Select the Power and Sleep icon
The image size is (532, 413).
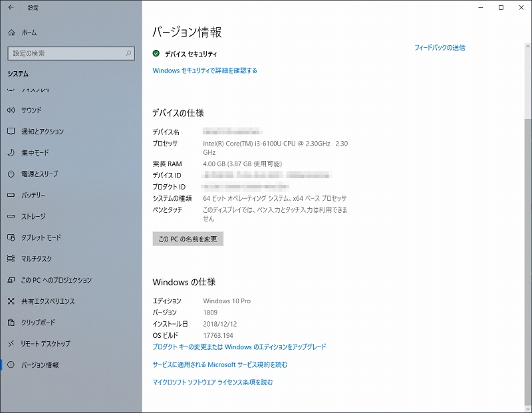pos(11,174)
